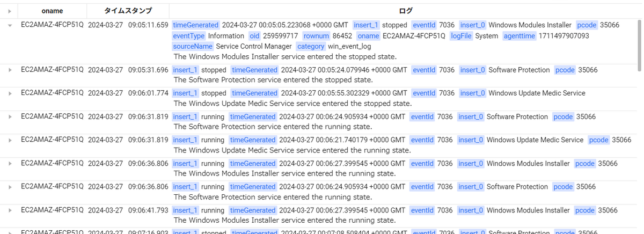Expand the 09:05:31.696 log row
This screenshot has height=234, width=644.
click(x=9, y=70)
